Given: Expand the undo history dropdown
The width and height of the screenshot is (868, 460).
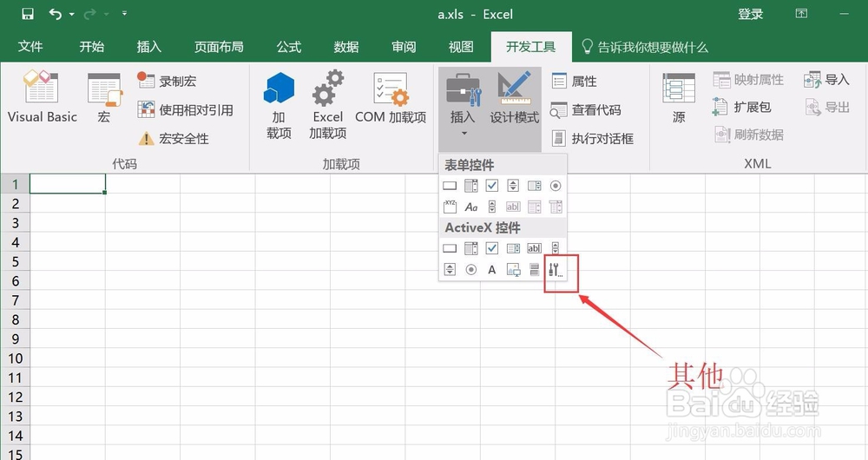Looking at the screenshot, I should [x=72, y=14].
